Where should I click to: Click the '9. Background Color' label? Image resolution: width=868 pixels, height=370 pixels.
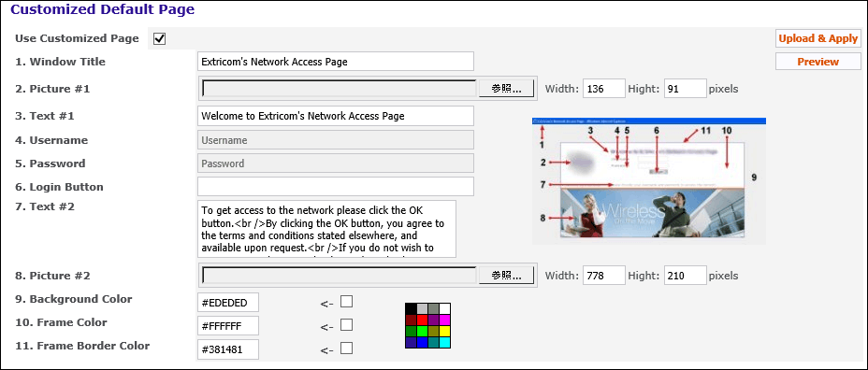[x=74, y=299]
